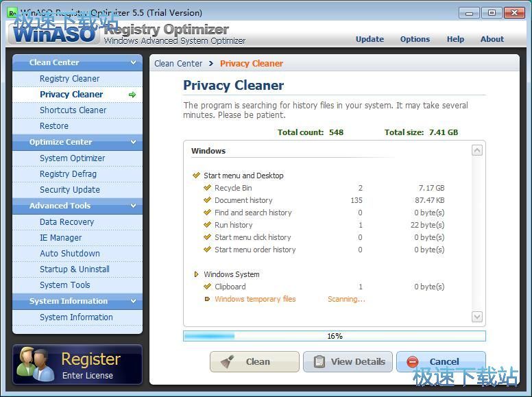This screenshot has width=532, height=397.
Task: Click the View Details button
Action: tap(348, 362)
